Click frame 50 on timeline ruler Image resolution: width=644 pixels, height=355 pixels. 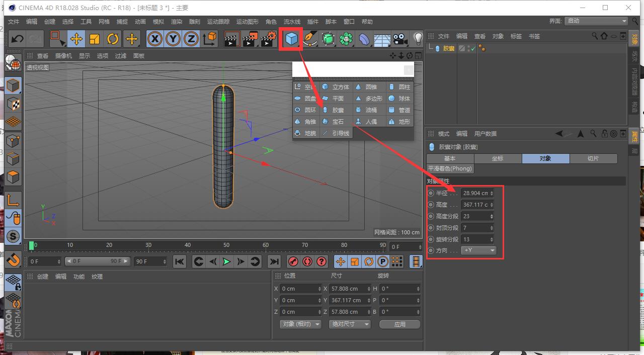[x=226, y=245]
